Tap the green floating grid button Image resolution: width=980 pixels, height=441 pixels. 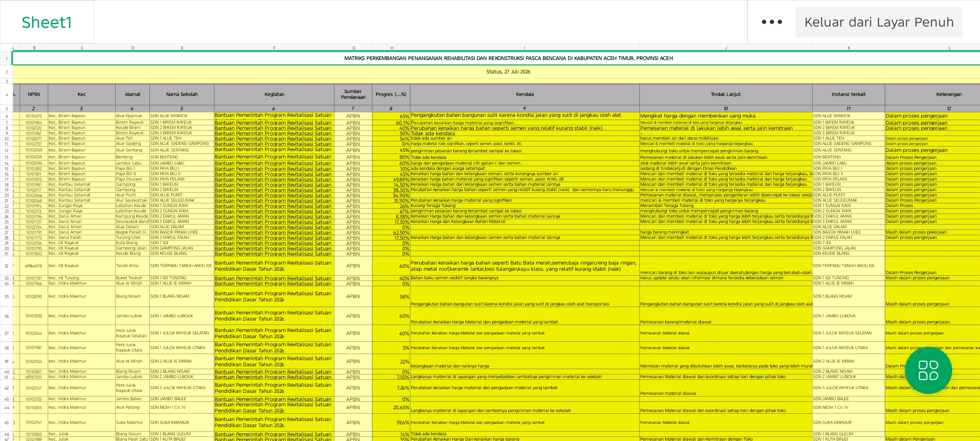(928, 370)
